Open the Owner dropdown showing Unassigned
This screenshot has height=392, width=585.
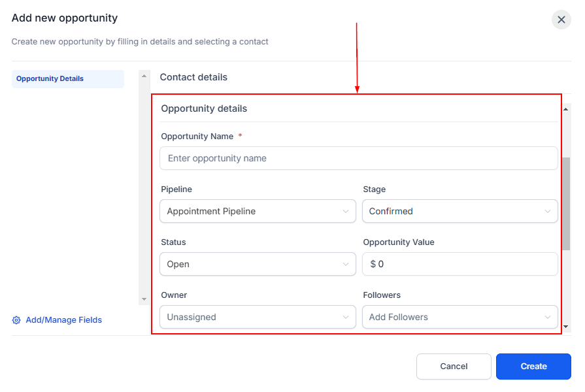coord(258,317)
